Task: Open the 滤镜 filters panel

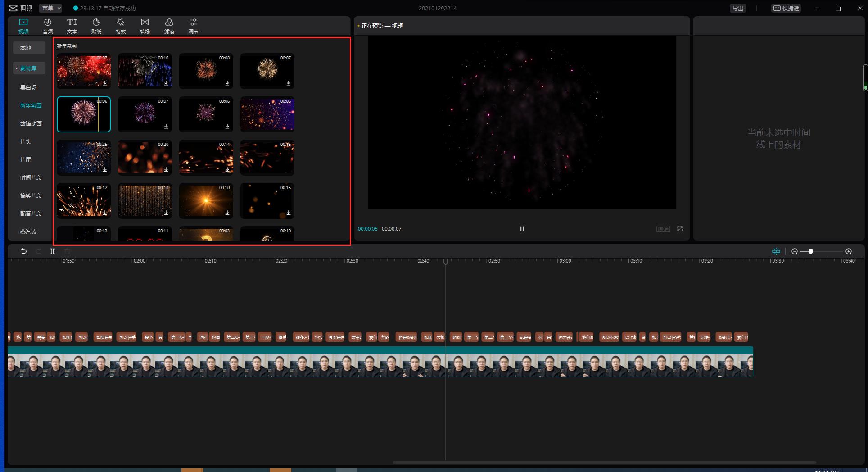Action: pyautogui.click(x=169, y=26)
